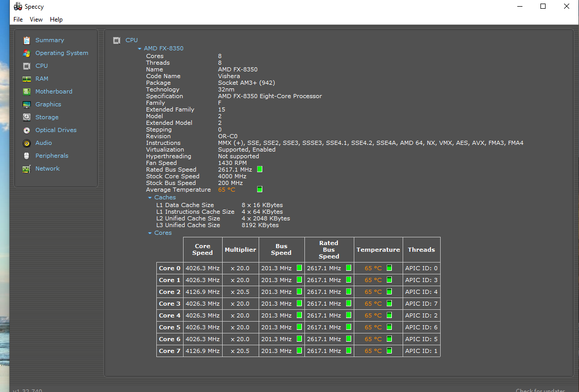Select the Storage hard drive icon

(26, 117)
